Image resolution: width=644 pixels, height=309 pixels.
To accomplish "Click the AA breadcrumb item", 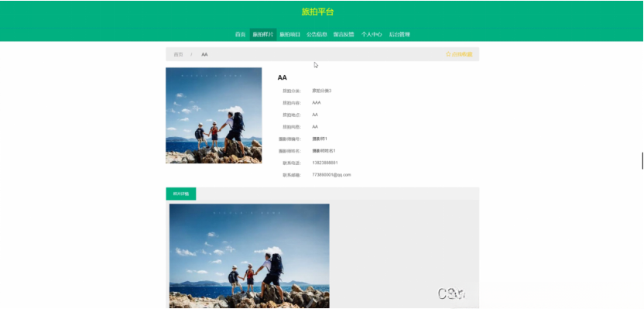I will tap(204, 54).
